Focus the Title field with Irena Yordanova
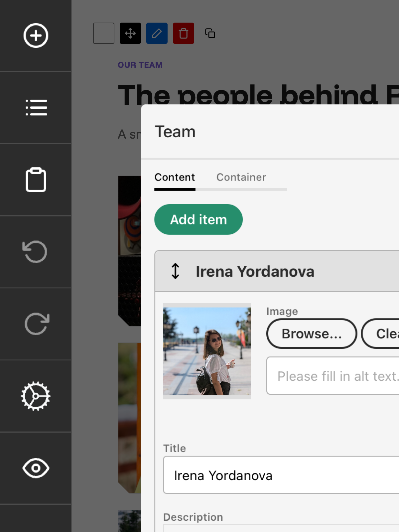399x532 pixels. (x=281, y=475)
